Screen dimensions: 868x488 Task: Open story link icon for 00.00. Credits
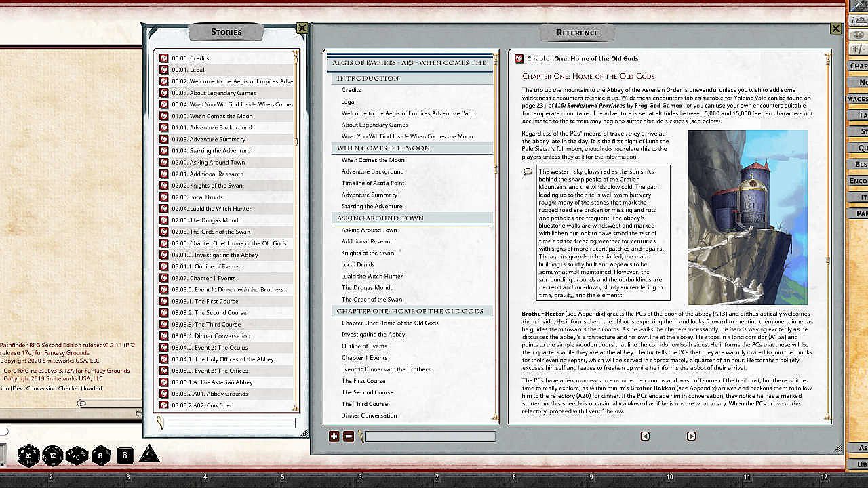tap(164, 58)
